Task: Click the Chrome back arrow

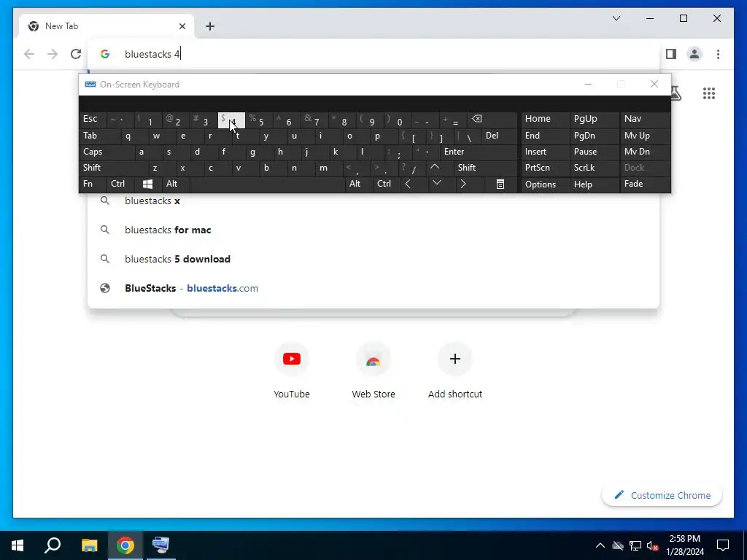Action: 29,54
